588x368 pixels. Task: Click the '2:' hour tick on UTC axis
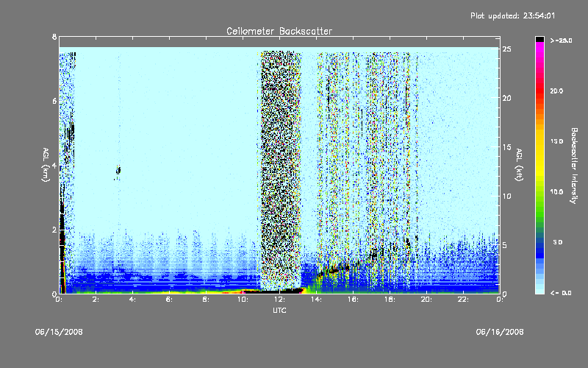[96, 300]
